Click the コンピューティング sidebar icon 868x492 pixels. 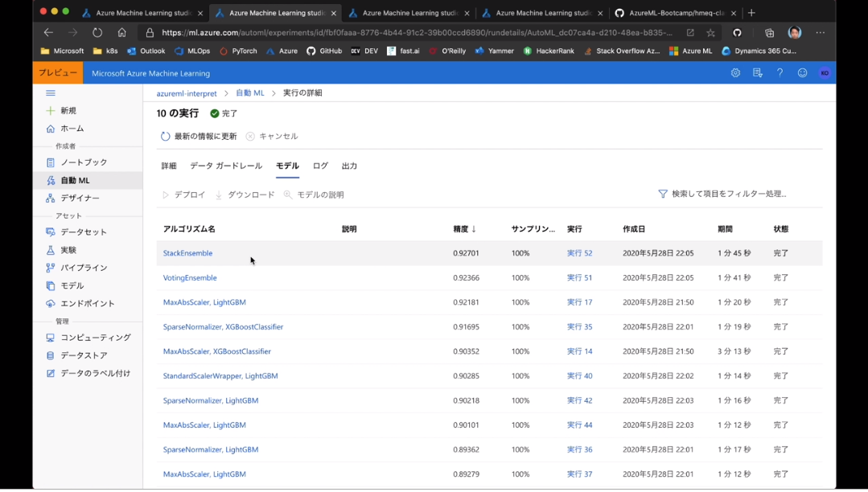tap(51, 338)
